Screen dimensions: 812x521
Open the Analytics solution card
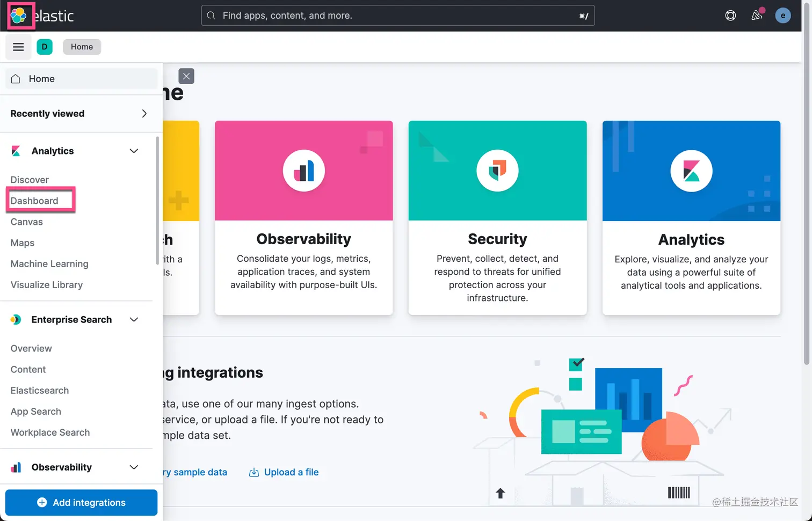tap(691, 218)
